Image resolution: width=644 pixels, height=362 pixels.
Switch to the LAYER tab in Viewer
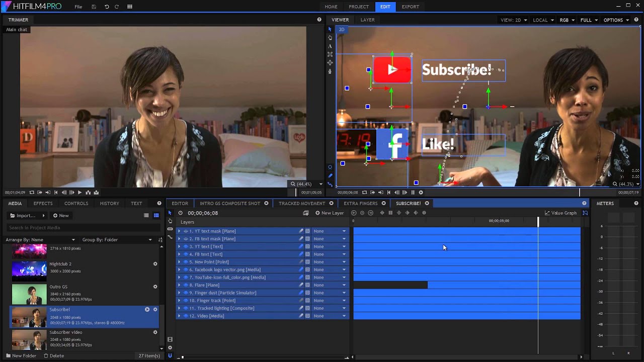pos(367,20)
